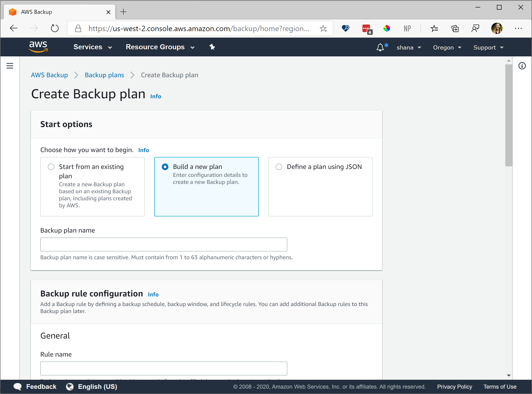532x394 pixels.
Task: Click the hamburger menu icon
Action: tap(10, 66)
